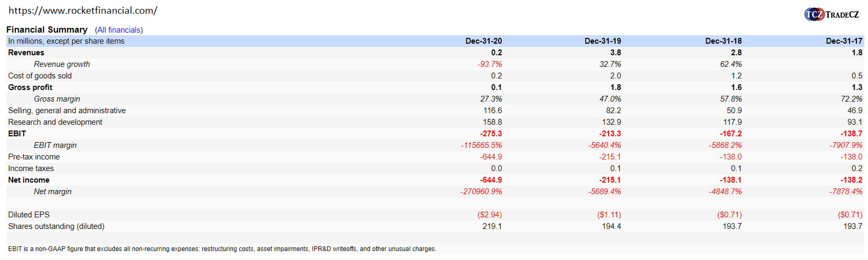
Task: Click the rocketfinancial.com URL text
Action: [x=83, y=11]
